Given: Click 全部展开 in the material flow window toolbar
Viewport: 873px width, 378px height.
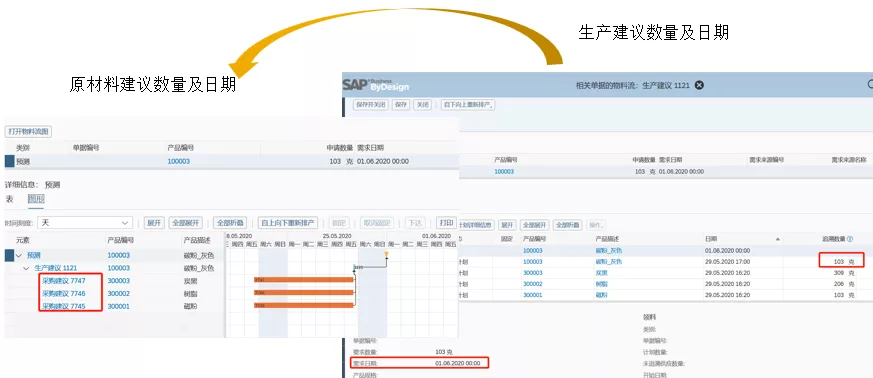Looking at the screenshot, I should (534, 225).
